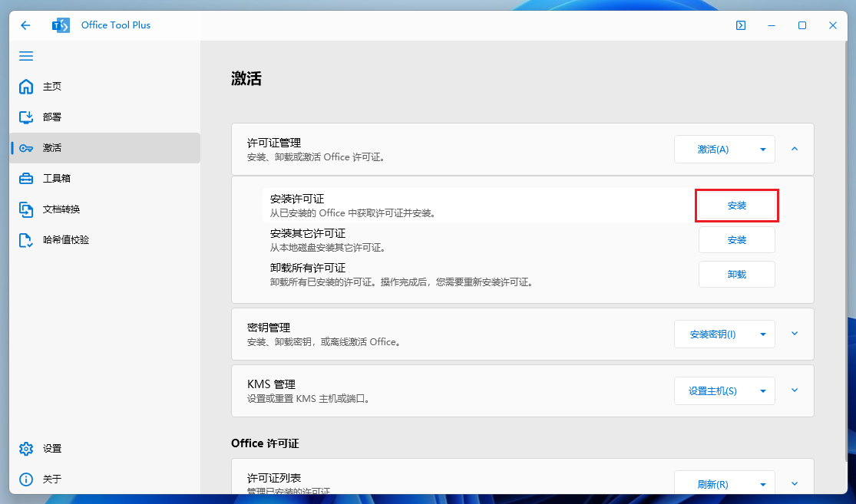The height and width of the screenshot is (504, 856).
Task: Expand the 许可证列表 section
Action: click(795, 484)
